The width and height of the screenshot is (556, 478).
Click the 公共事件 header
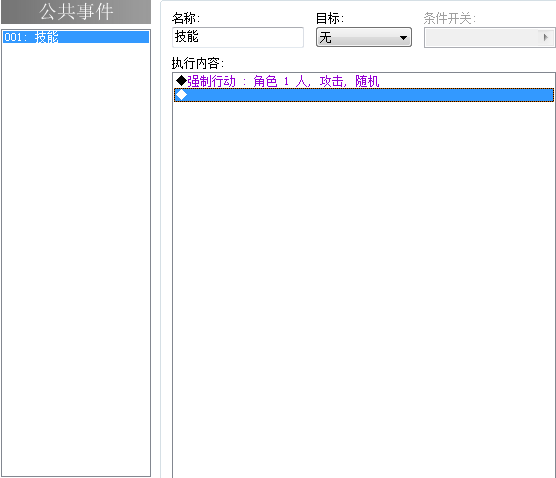76,12
